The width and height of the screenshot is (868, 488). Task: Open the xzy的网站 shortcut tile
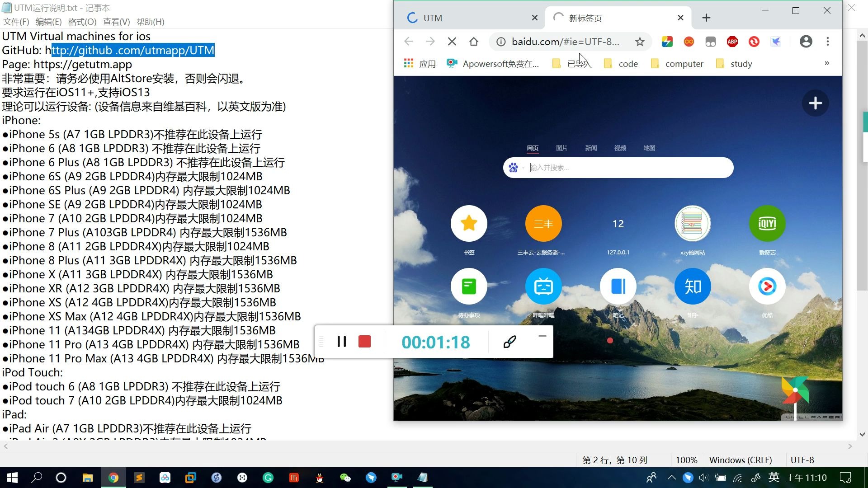point(693,223)
